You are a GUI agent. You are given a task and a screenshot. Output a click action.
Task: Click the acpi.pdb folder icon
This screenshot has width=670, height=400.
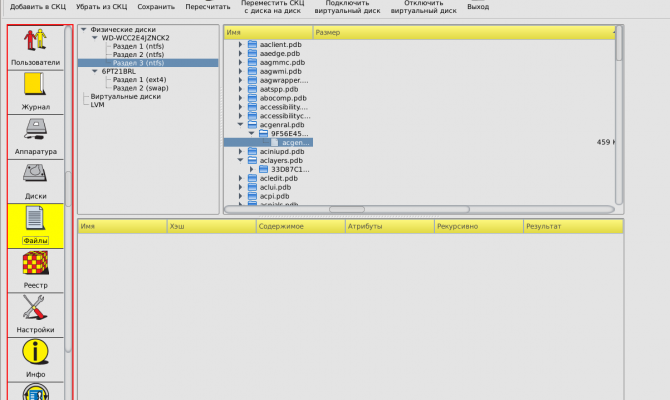point(253,196)
